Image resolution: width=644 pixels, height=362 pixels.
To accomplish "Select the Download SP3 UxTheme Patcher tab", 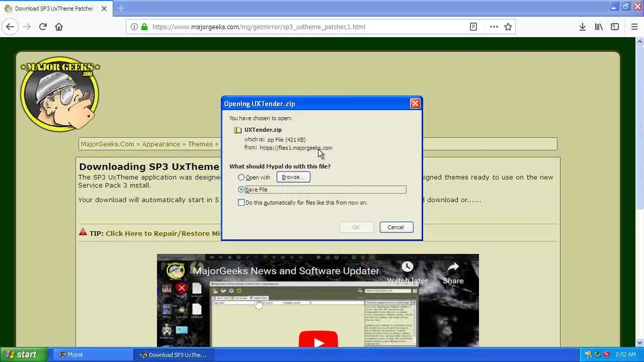I will (56, 9).
